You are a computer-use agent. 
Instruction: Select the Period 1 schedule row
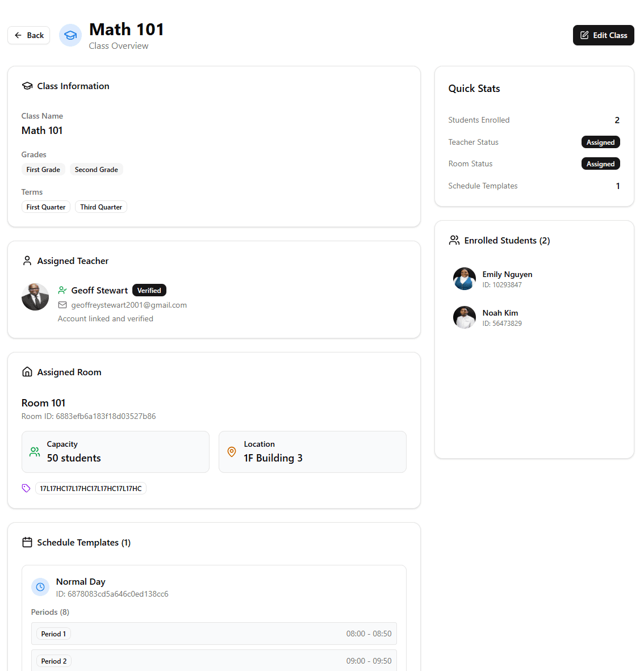[214, 634]
